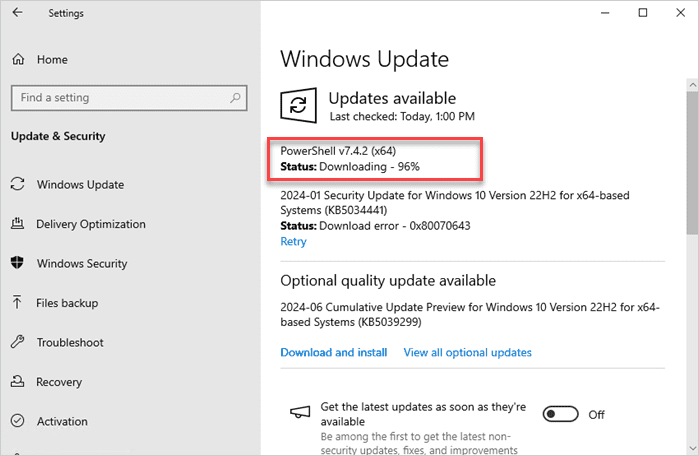Click the KB5039299 cumulative update text
This screenshot has height=456, width=699.
[469, 314]
